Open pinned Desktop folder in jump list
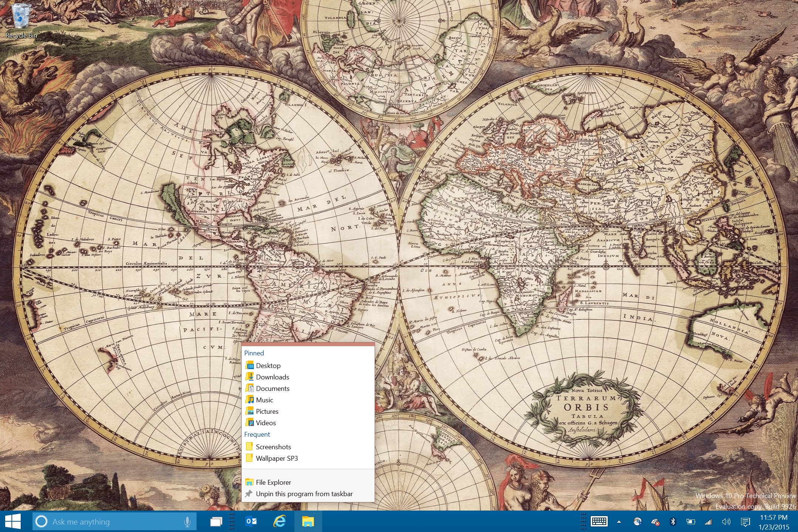 [x=308, y=365]
